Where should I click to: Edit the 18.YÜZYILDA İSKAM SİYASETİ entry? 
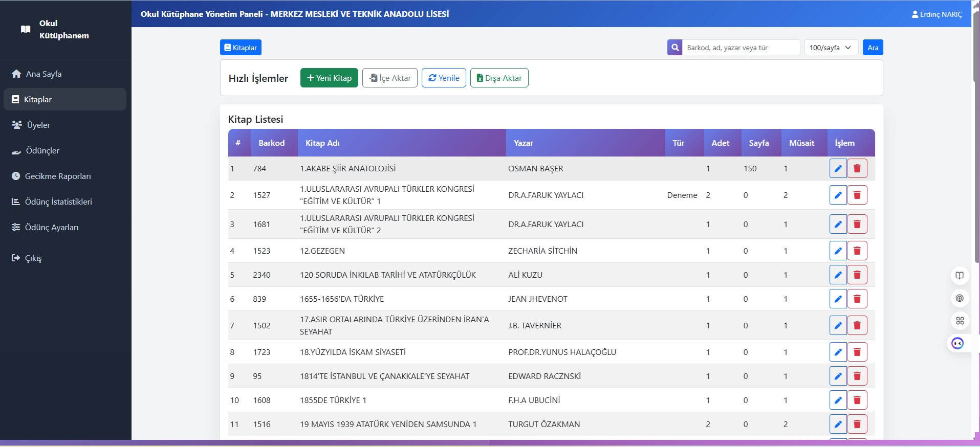(x=838, y=352)
